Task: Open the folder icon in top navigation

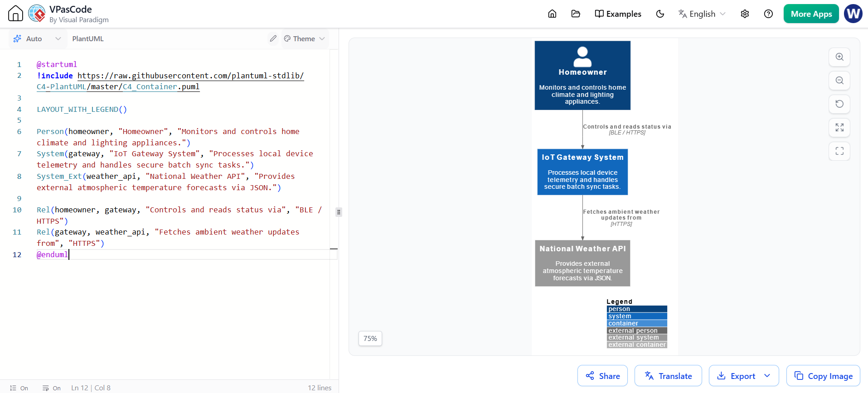Action: point(576,14)
